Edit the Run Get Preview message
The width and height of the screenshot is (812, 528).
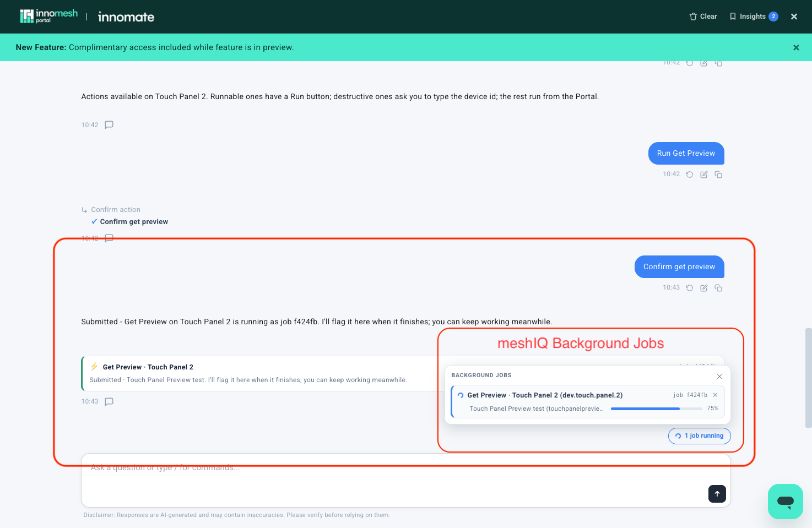click(x=703, y=175)
